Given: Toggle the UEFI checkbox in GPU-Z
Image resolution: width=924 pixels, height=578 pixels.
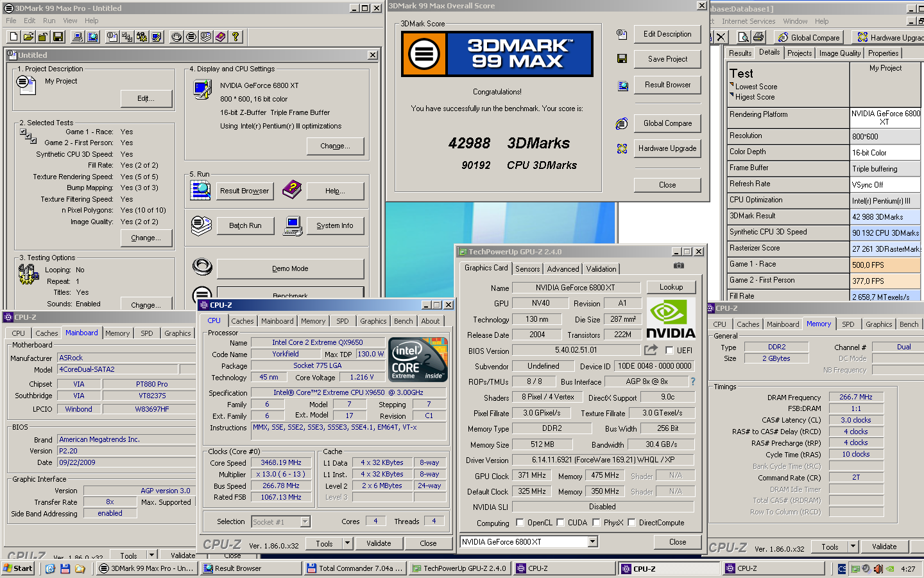Looking at the screenshot, I should point(669,351).
